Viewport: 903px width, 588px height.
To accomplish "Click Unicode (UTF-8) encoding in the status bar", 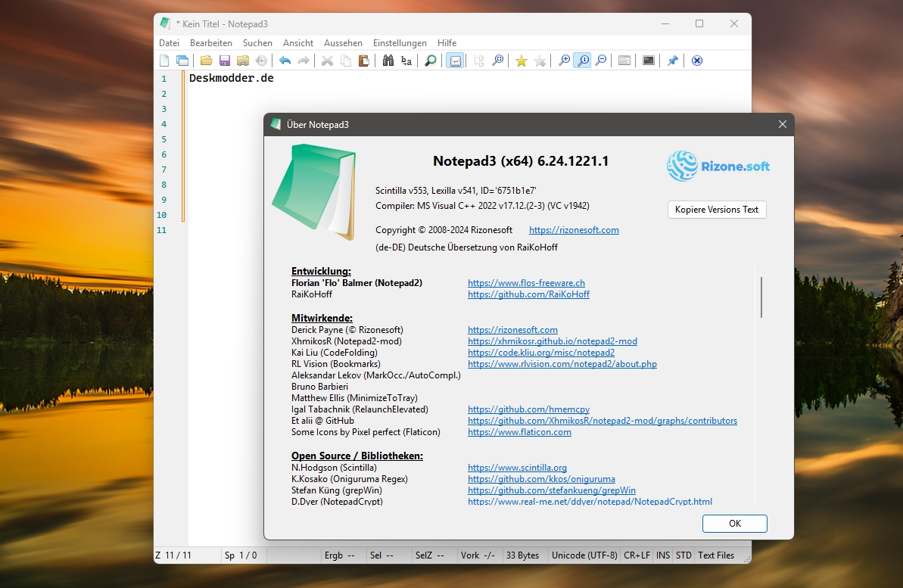I will pos(584,555).
